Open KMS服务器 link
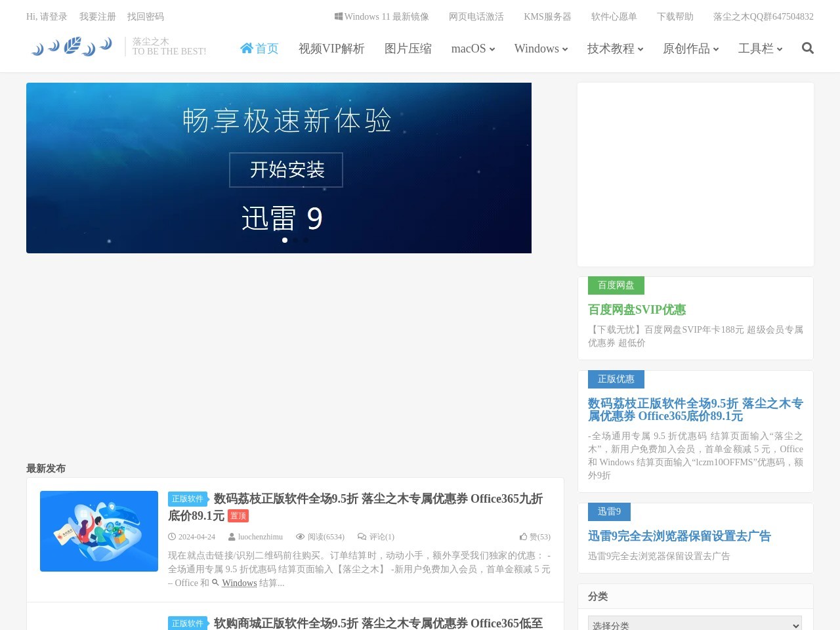 547,16
